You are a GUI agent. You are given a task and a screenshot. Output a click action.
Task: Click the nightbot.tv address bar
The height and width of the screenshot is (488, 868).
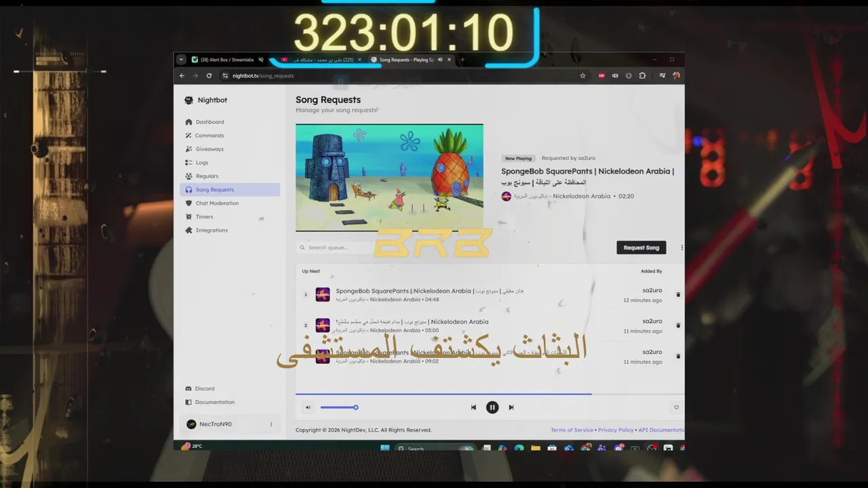pyautogui.click(x=403, y=76)
